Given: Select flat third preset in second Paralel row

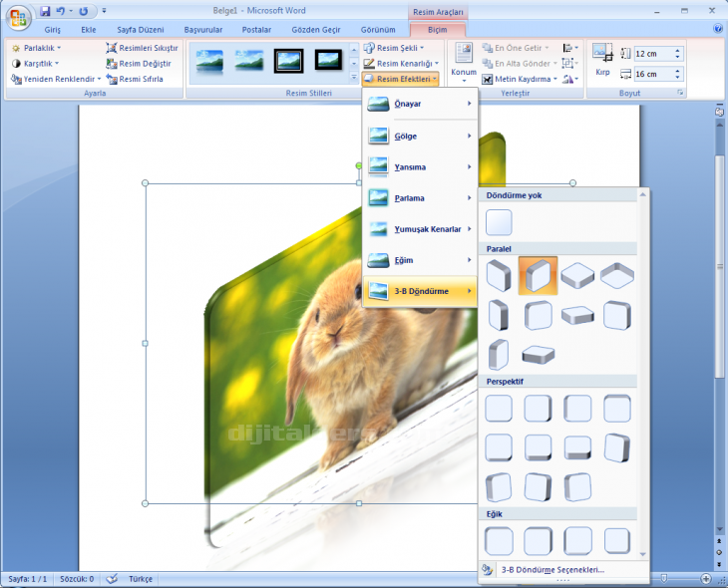Looking at the screenshot, I should (x=577, y=315).
